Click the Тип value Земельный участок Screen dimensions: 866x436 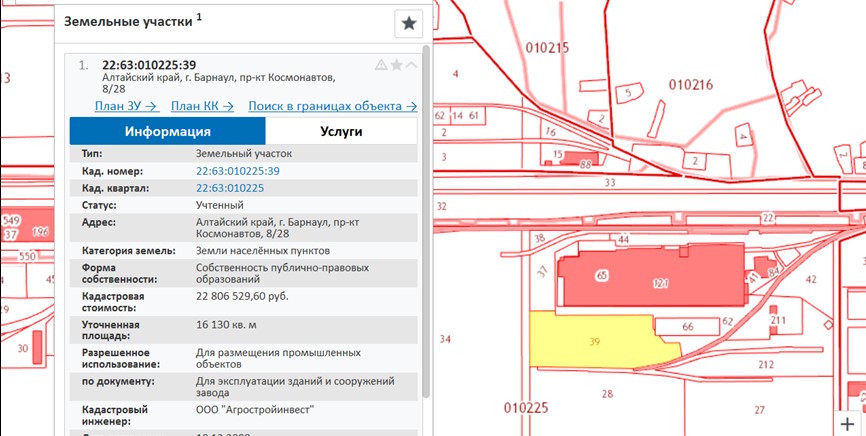[x=244, y=154]
